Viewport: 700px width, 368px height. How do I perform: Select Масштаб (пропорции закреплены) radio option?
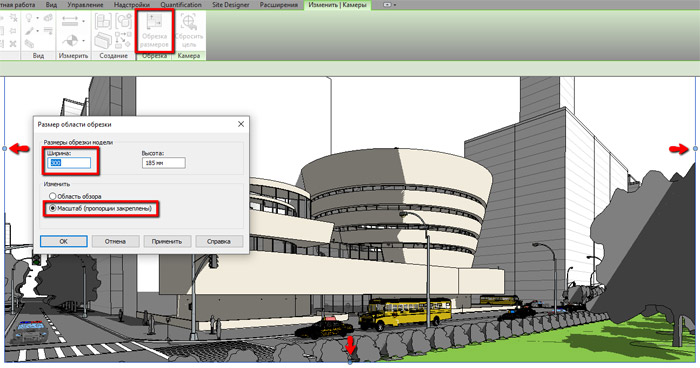(x=53, y=208)
